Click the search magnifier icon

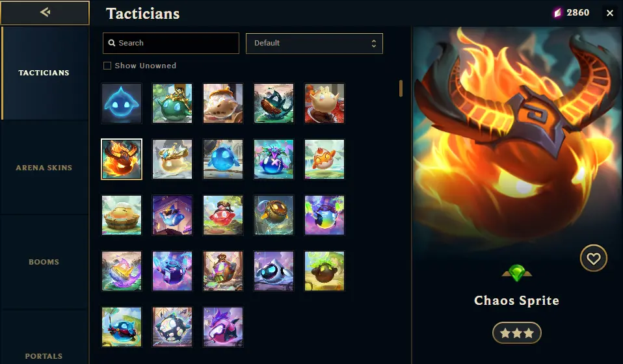click(x=112, y=43)
